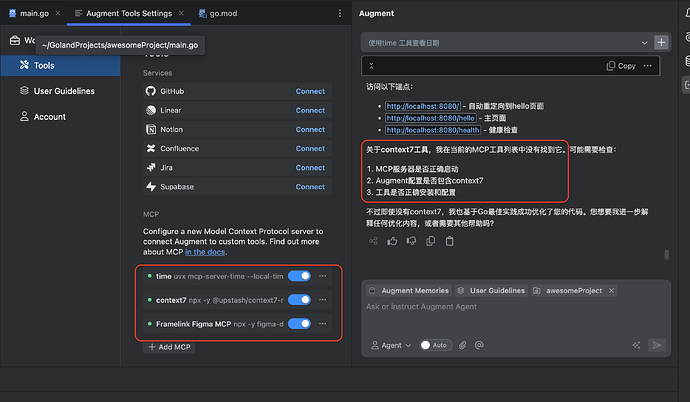Select the Augment Tools Settings tab

123,14
